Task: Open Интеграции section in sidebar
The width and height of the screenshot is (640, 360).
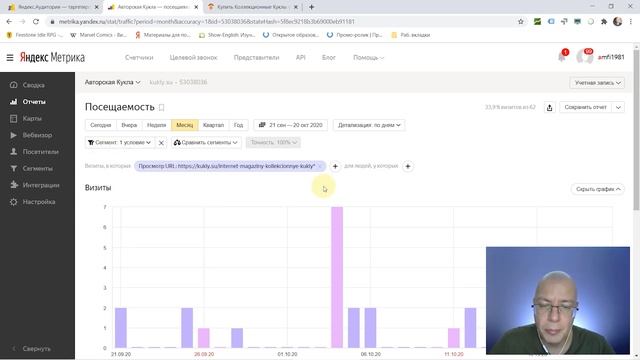Action: pos(41,185)
